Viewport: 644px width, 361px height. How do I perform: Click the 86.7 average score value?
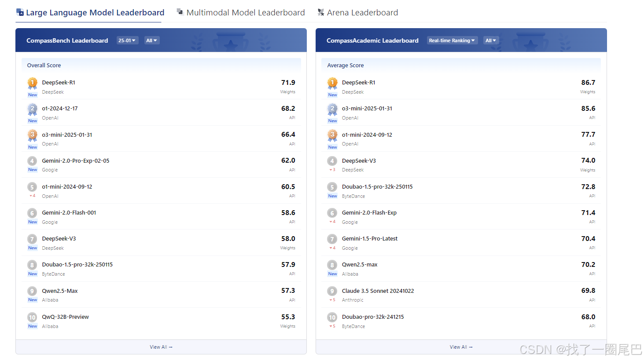(588, 83)
